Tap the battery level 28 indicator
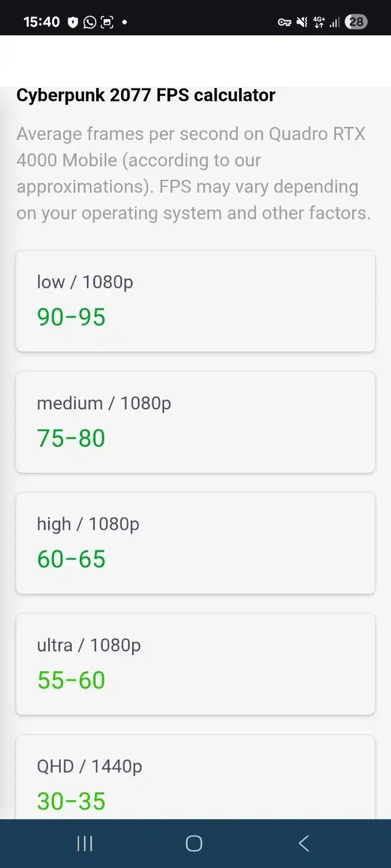391x868 pixels. pos(356,22)
